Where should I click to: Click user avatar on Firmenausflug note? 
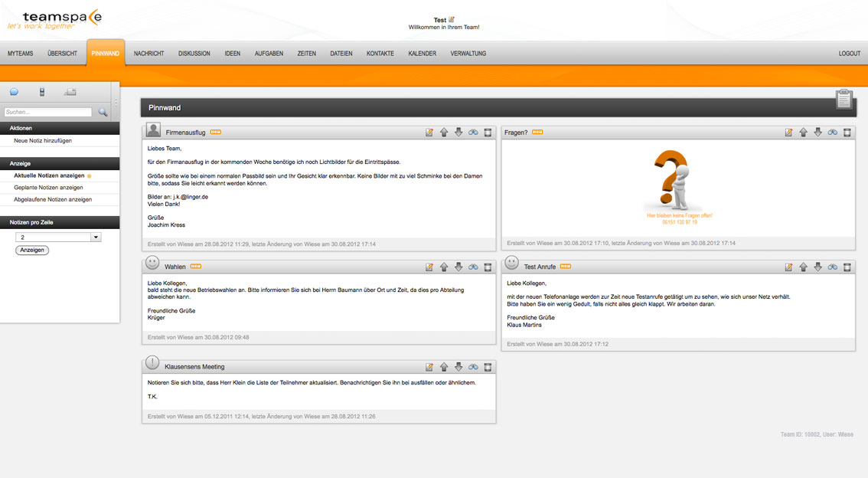[x=153, y=130]
